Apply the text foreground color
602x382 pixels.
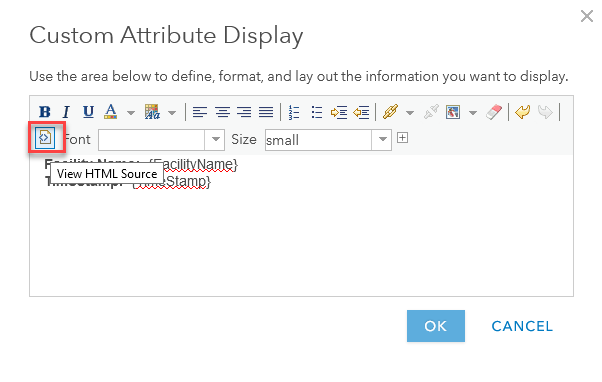[x=111, y=112]
